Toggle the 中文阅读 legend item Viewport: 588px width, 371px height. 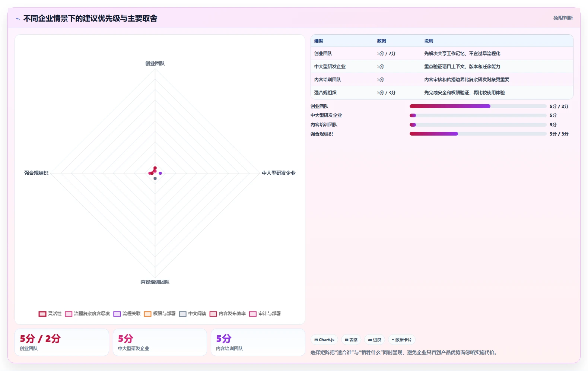coord(193,314)
